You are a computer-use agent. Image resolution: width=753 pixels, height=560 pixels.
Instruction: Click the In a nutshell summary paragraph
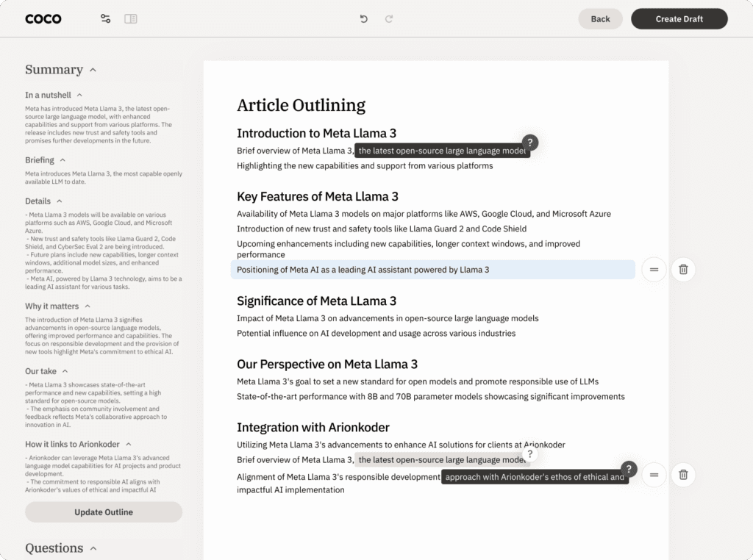(99, 125)
